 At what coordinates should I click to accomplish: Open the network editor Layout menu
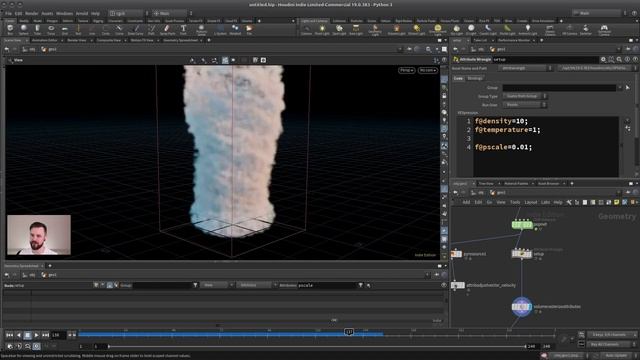pos(531,202)
